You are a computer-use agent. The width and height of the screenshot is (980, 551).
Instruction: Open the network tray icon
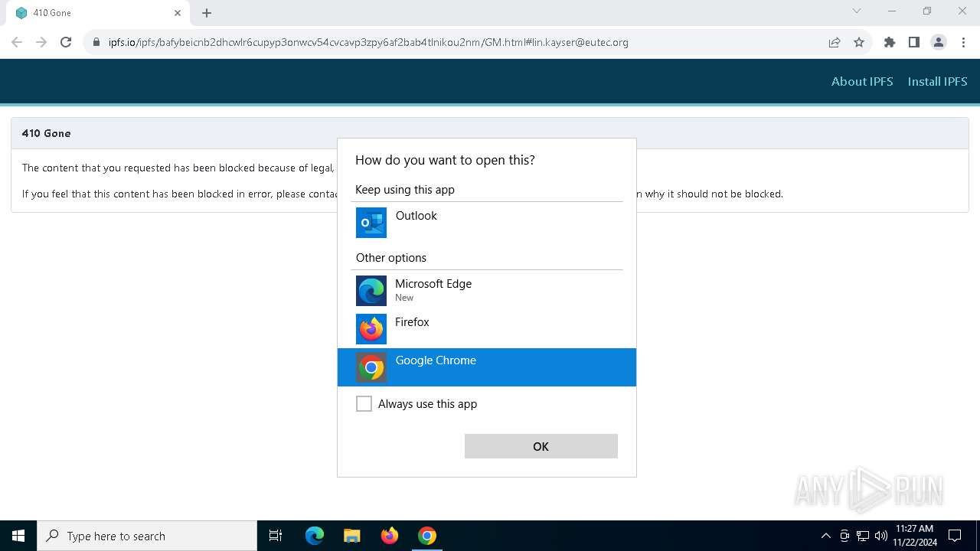tap(863, 536)
